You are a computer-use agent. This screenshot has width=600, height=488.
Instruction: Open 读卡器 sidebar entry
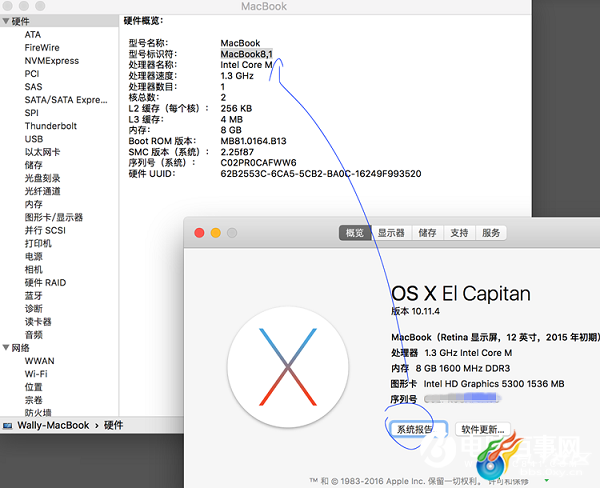pyautogui.click(x=38, y=322)
